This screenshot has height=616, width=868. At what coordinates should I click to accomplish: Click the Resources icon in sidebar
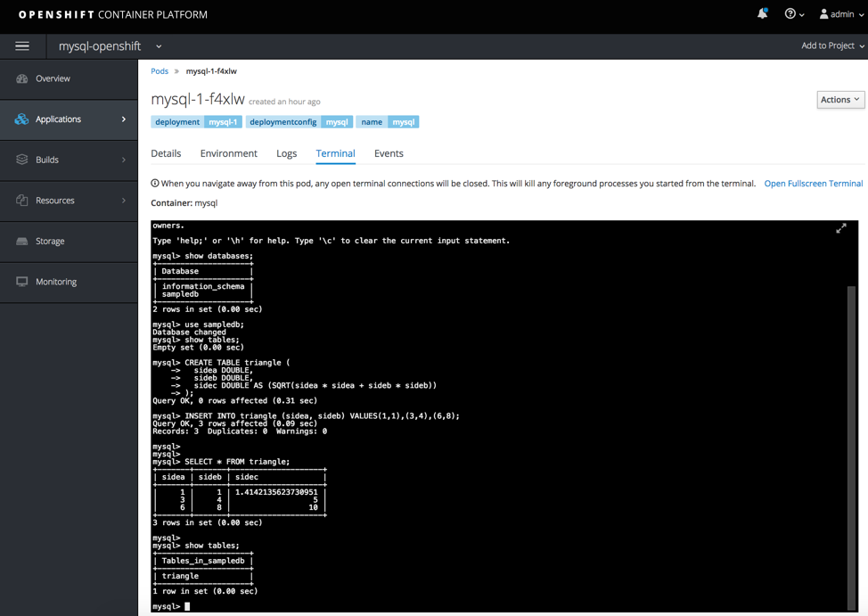point(22,201)
